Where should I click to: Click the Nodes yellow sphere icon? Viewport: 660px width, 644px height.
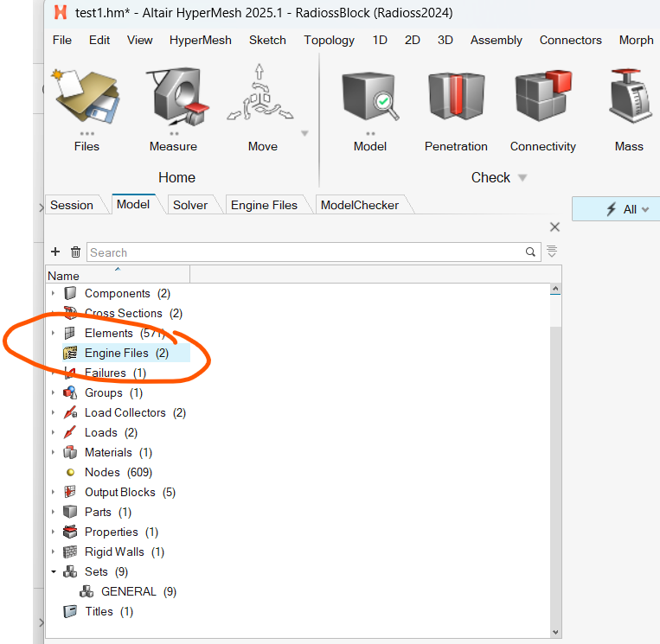pyautogui.click(x=70, y=472)
